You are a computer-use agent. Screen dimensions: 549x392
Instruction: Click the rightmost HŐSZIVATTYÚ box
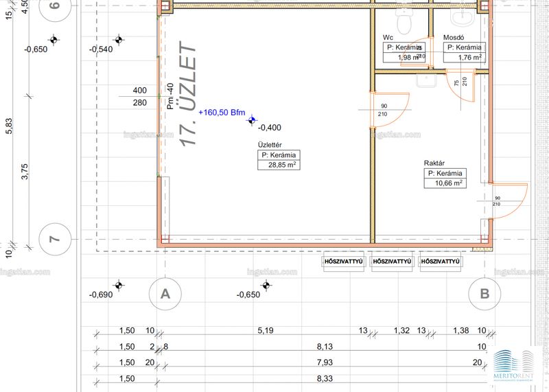pos(440,262)
